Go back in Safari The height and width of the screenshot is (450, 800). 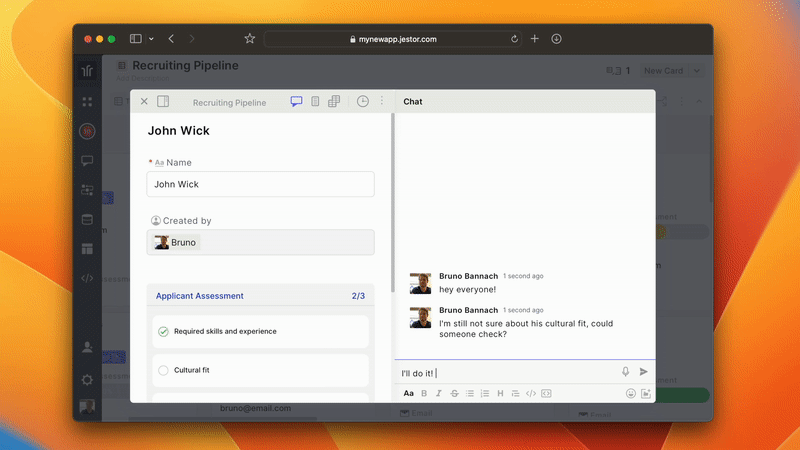coord(171,39)
